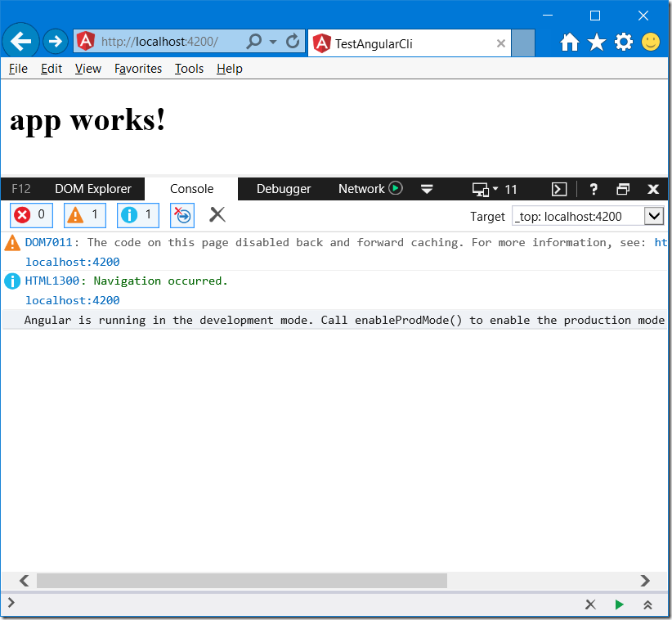672x620 pixels.
Task: Open the Help menu
Action: 229,69
